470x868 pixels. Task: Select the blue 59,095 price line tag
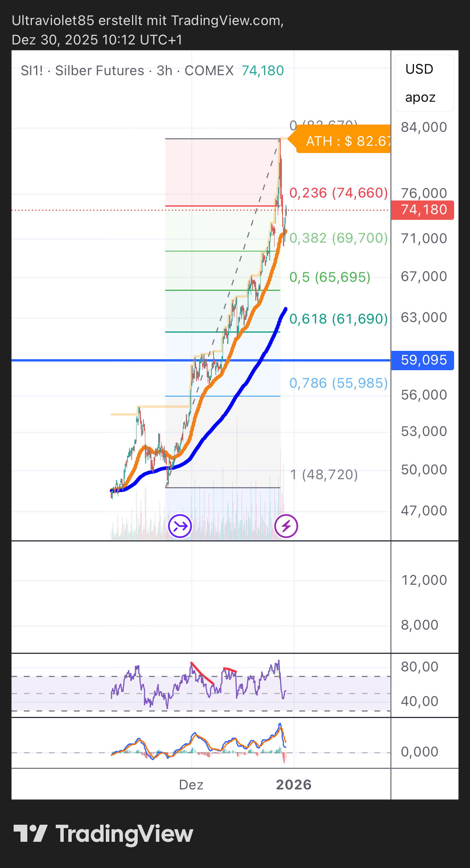[x=423, y=360]
